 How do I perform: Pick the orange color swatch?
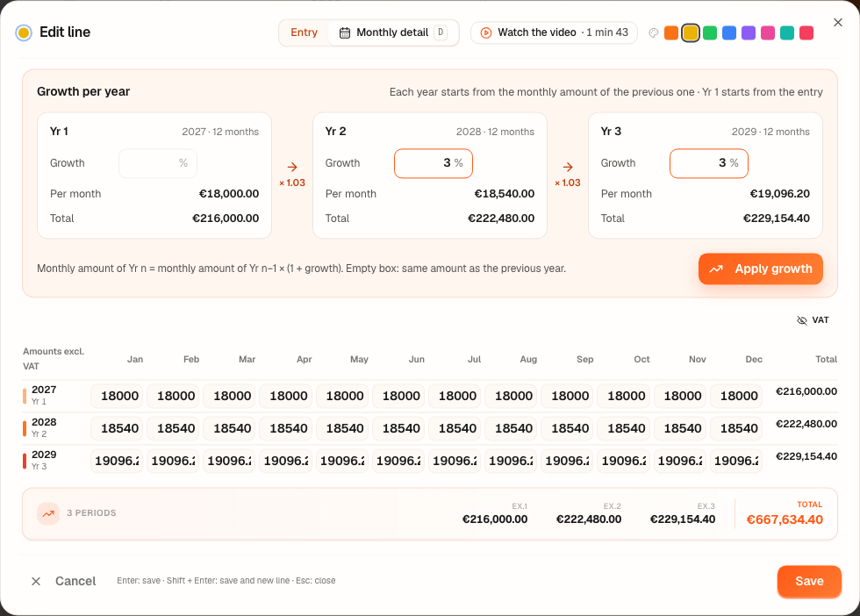[671, 33]
